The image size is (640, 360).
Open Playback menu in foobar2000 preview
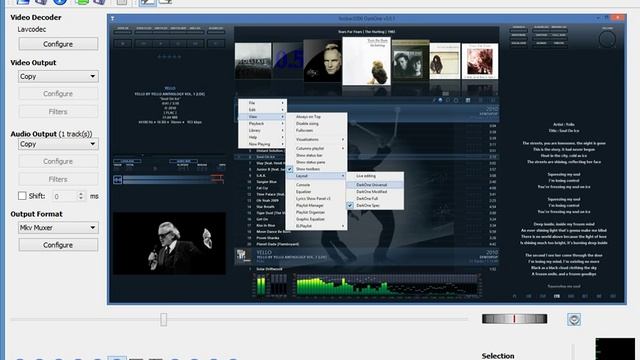(262, 124)
